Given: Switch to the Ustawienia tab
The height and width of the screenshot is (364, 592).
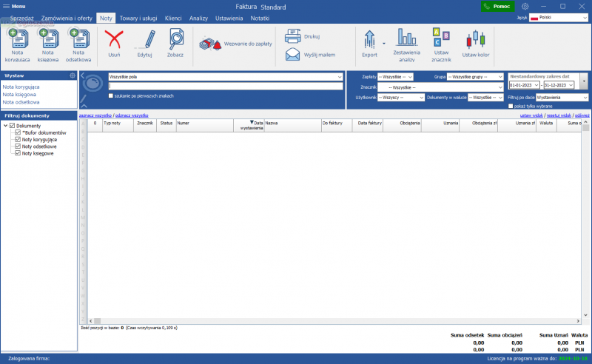Looking at the screenshot, I should coord(229,18).
